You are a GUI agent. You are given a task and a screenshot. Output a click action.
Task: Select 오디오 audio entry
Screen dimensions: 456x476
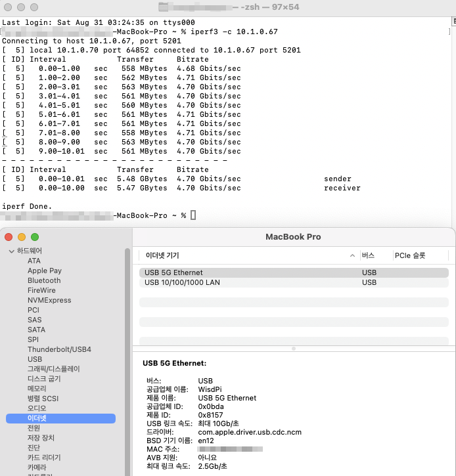coord(37,408)
